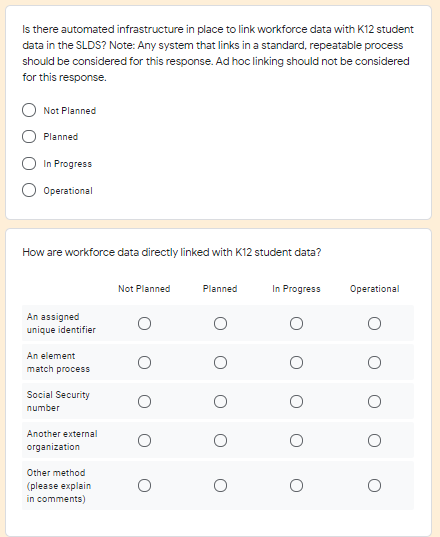Image resolution: width=440 pixels, height=537 pixels.
Task: Set another external organization to Planned
Action: [x=221, y=440]
